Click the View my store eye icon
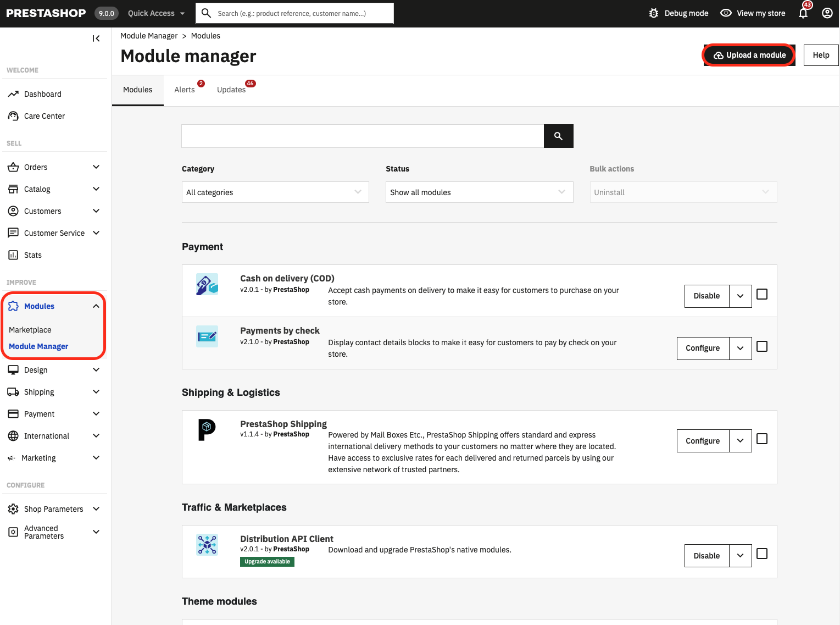The image size is (840, 625). click(x=726, y=13)
